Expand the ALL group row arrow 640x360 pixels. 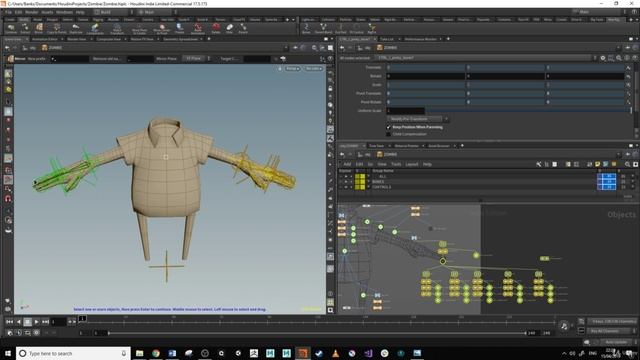369,176
